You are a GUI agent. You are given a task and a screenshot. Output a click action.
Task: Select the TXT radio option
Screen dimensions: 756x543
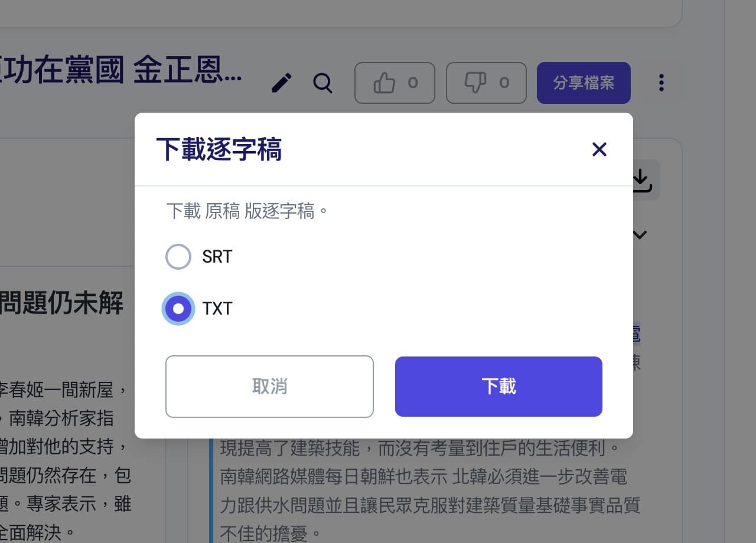[178, 309]
